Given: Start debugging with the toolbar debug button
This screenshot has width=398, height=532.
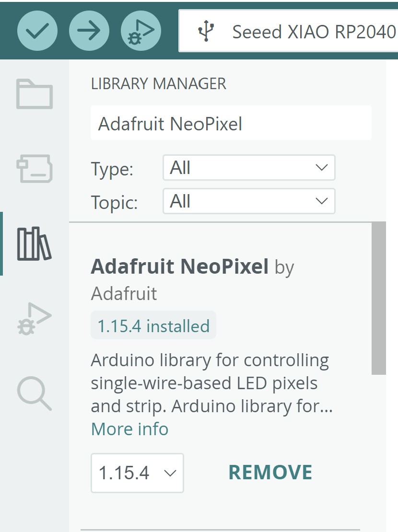Looking at the screenshot, I should click(x=141, y=32).
